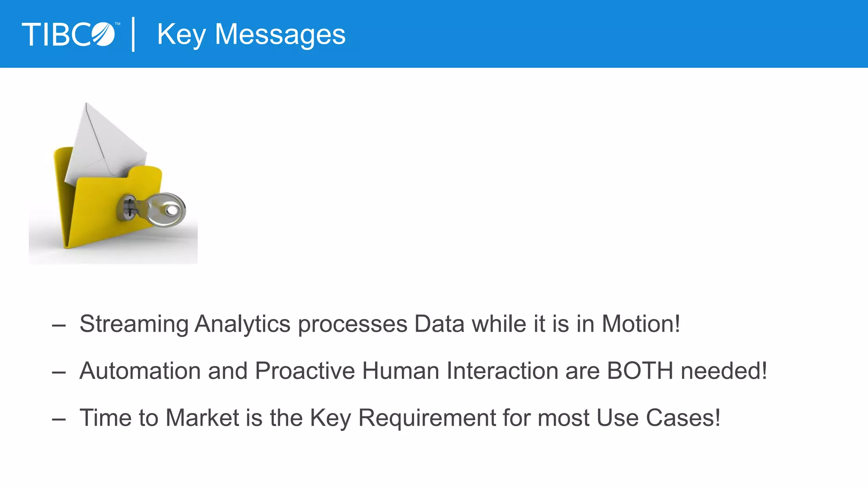Click the dash before "Automation and Proactive"

coord(58,372)
